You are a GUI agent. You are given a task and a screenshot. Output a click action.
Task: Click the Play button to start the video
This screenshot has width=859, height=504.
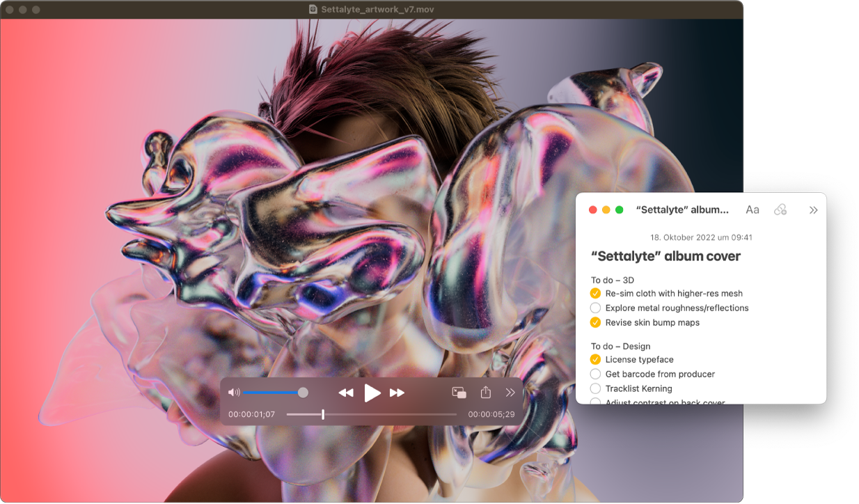(372, 393)
